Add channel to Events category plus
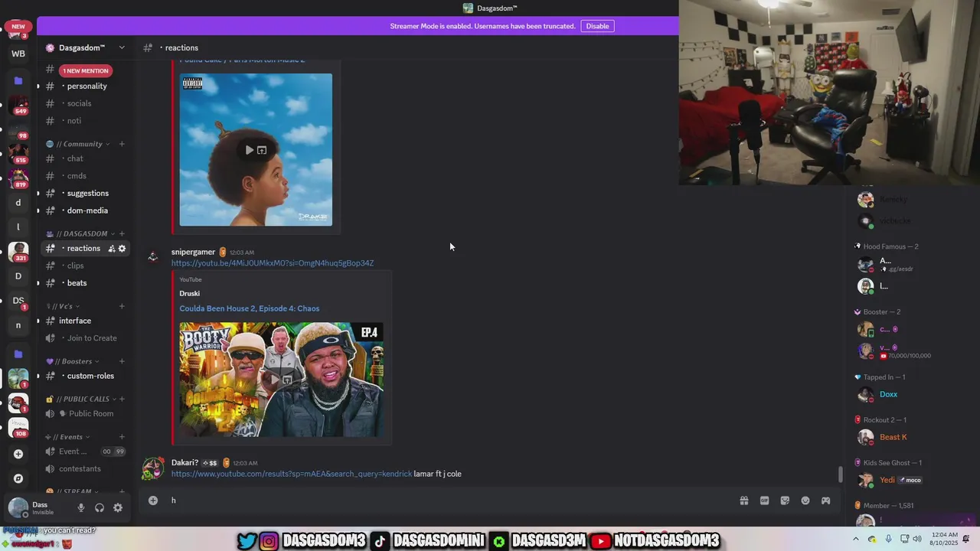This screenshot has width=980, height=551. tap(122, 437)
